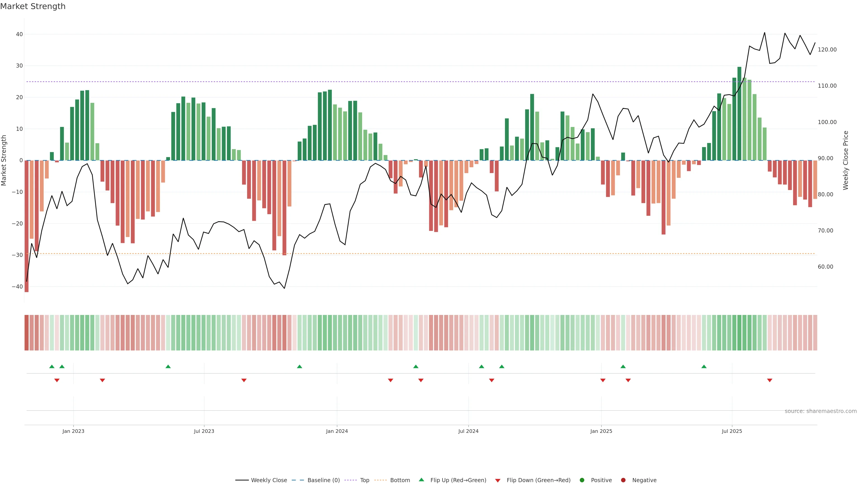Click the Jul 2025 x-axis label
The height and width of the screenshot is (488, 868).
(732, 431)
